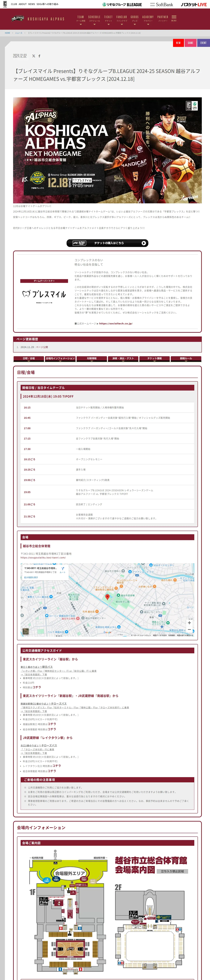Open the sougoutaiiku.kosi-kanri.com venue link
210x980 pixels.
tap(43, 558)
